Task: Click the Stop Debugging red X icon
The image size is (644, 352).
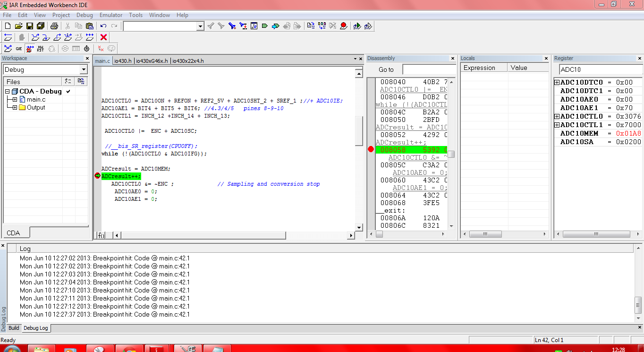Action: [103, 37]
